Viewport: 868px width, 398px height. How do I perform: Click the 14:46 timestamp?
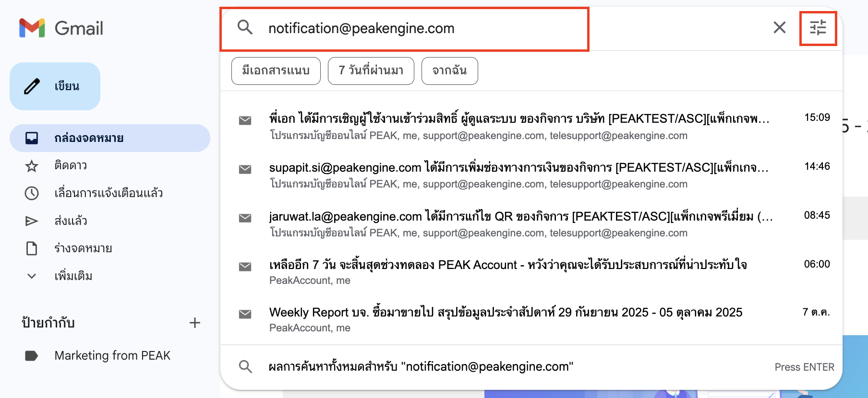click(817, 166)
